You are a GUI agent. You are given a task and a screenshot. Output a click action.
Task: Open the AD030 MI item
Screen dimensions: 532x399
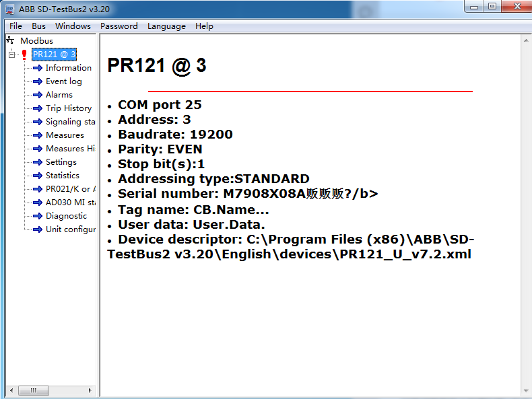(x=71, y=203)
